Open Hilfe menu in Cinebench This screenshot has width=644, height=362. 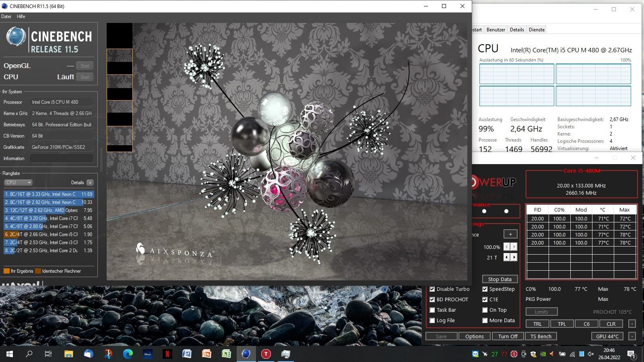click(x=21, y=16)
